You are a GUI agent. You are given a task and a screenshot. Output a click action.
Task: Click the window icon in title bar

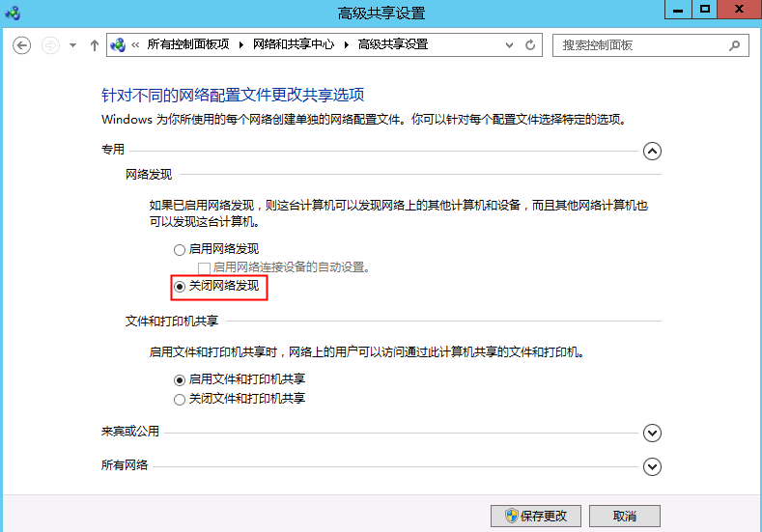(x=13, y=12)
